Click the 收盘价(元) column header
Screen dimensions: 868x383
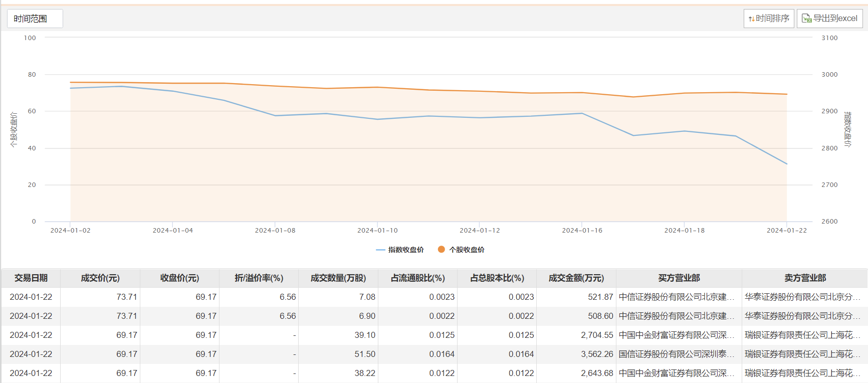[x=179, y=278]
